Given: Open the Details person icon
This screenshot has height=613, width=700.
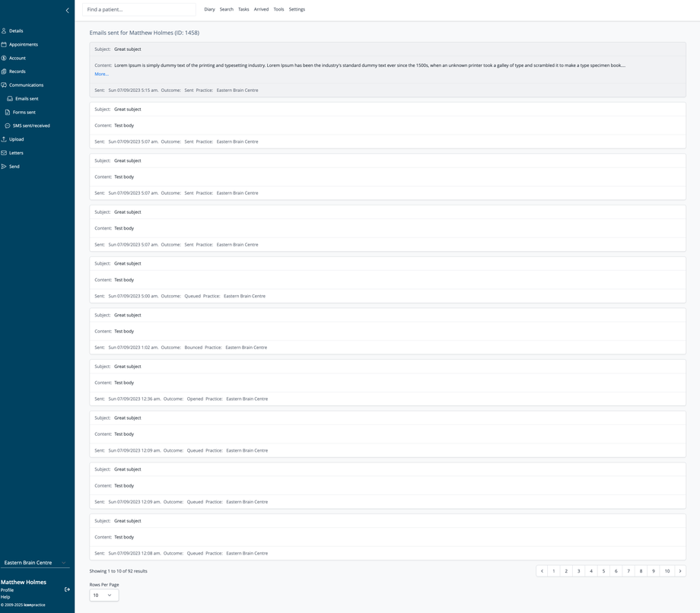Looking at the screenshot, I should [x=4, y=30].
